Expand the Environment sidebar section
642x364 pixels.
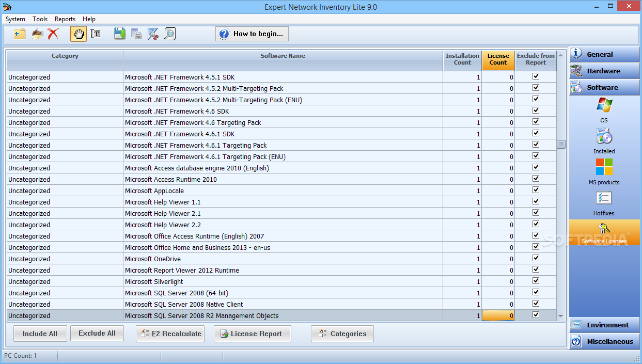pos(604,325)
